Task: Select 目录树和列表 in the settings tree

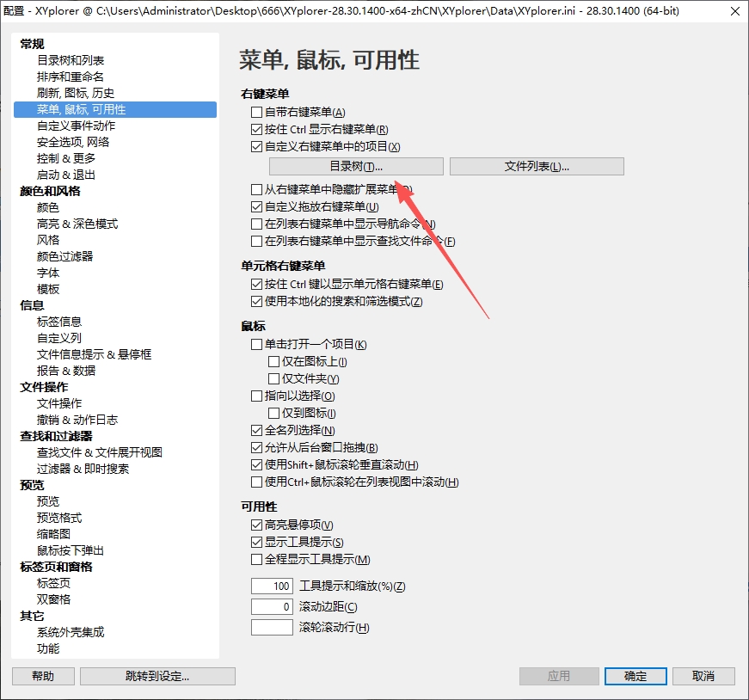Action: tap(71, 60)
